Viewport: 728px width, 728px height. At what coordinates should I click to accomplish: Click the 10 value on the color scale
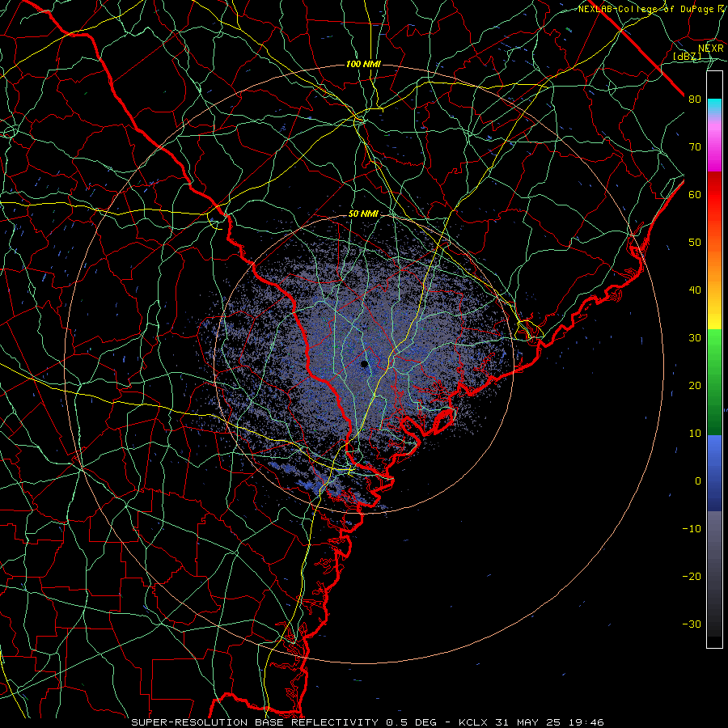[x=695, y=434]
